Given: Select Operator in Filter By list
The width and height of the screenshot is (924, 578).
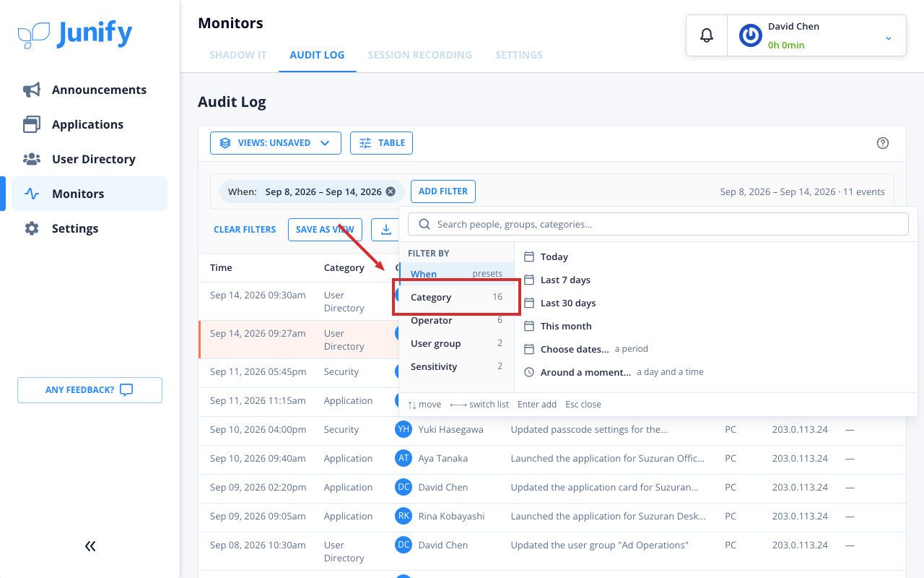Looking at the screenshot, I should tap(456, 320).
